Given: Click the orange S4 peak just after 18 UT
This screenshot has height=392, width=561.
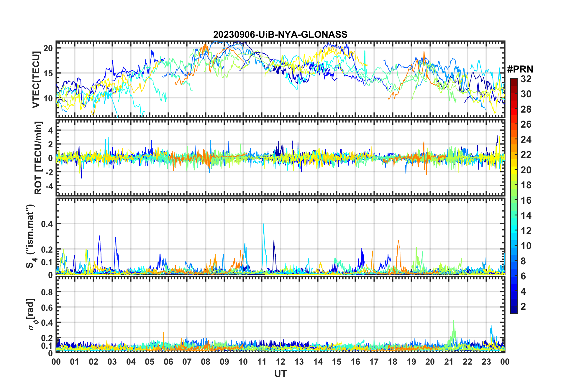Looking at the screenshot, I should point(398,241).
